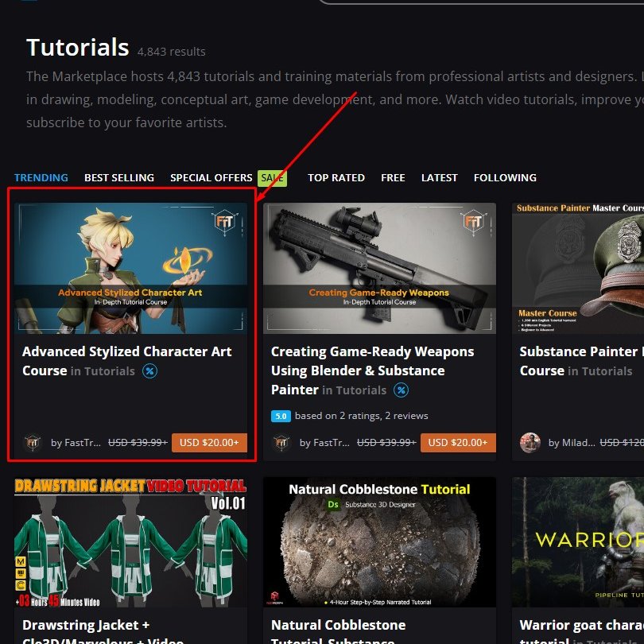Image resolution: width=644 pixels, height=644 pixels.
Task: Click 'based on 2 ratings, 2 reviews'
Action: pyautogui.click(x=362, y=416)
